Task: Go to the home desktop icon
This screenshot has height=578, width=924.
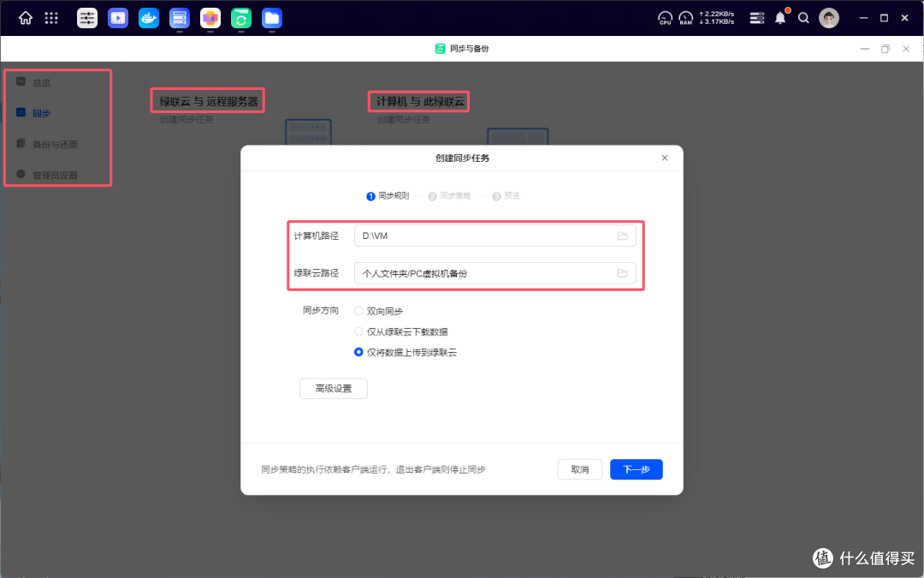Action: pyautogui.click(x=26, y=18)
